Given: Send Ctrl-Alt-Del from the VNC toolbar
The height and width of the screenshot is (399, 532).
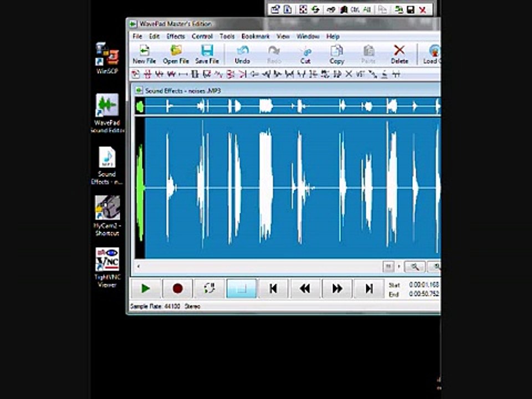Looking at the screenshot, I should [331, 9].
